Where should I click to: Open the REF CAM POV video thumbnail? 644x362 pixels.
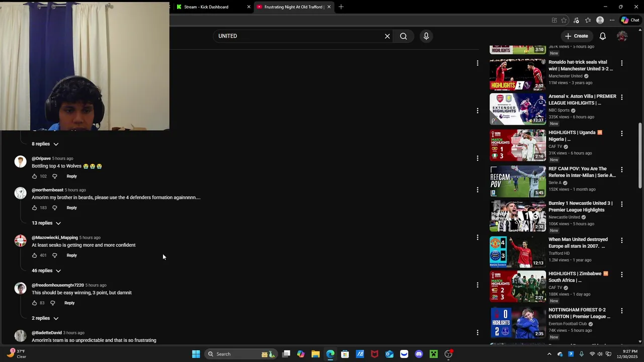pos(518,182)
